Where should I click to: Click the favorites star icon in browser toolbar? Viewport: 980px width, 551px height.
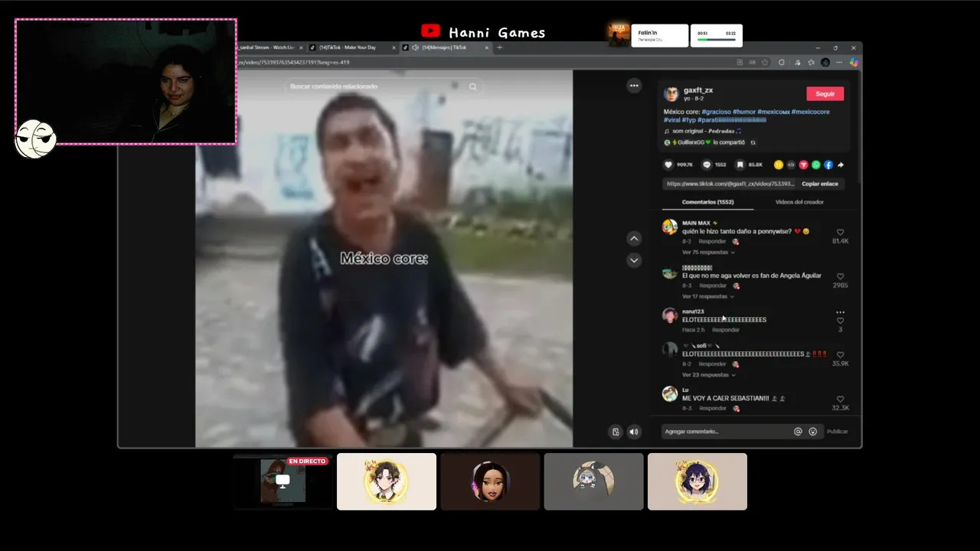(764, 62)
